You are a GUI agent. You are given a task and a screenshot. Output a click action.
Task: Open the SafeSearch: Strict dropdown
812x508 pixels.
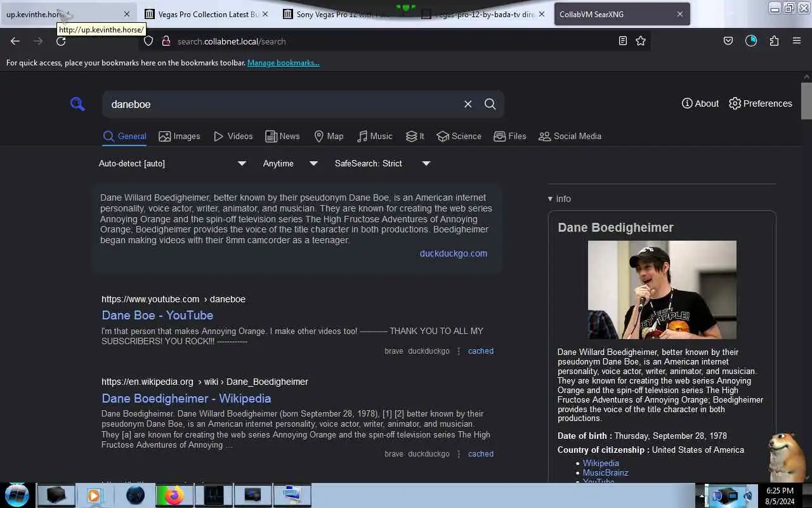(382, 163)
